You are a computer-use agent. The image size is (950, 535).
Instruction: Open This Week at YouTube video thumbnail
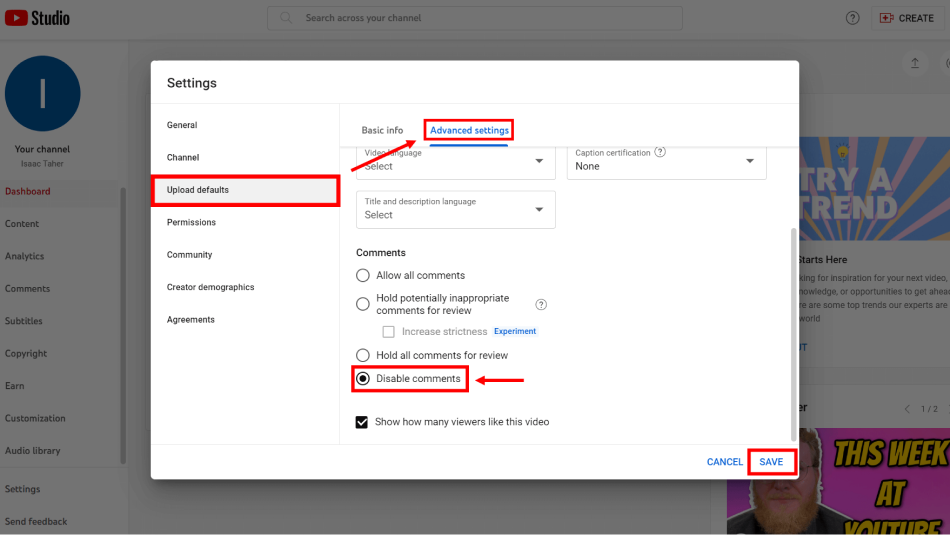(x=839, y=482)
